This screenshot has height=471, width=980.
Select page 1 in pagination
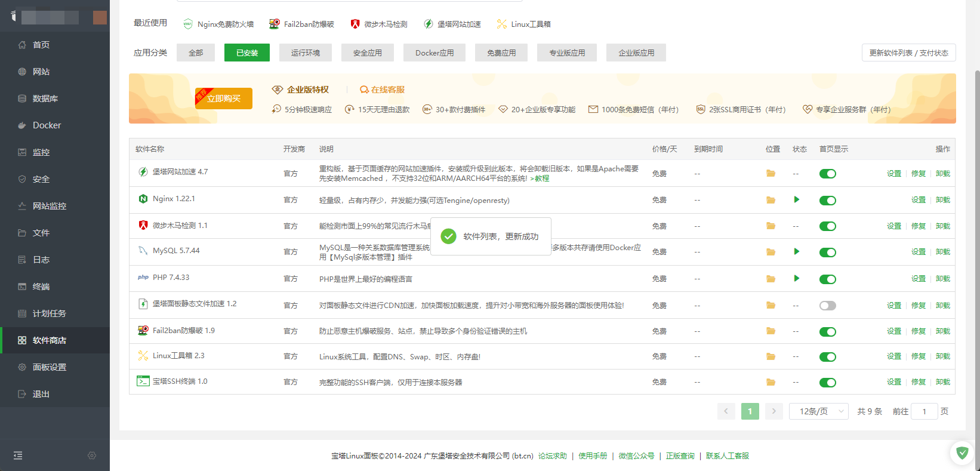(750, 411)
